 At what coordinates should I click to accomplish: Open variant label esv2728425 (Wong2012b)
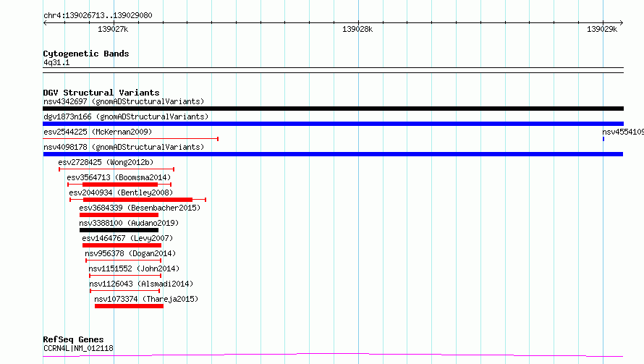pos(106,162)
